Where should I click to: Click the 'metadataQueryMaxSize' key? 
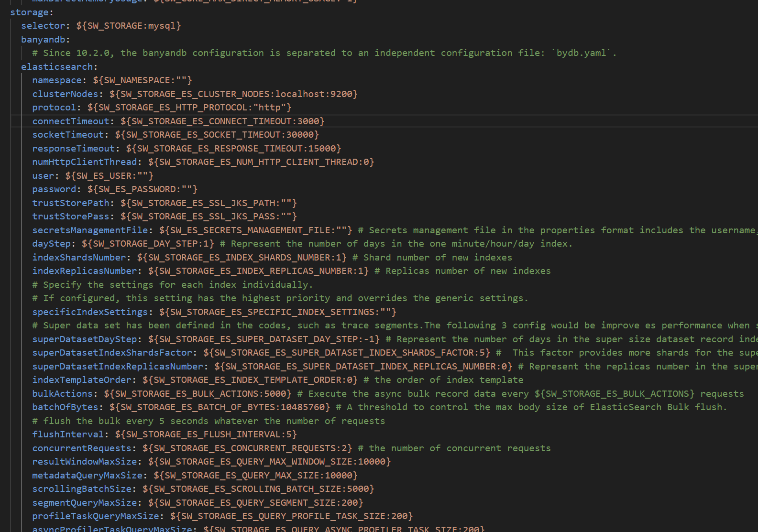pos(87,475)
